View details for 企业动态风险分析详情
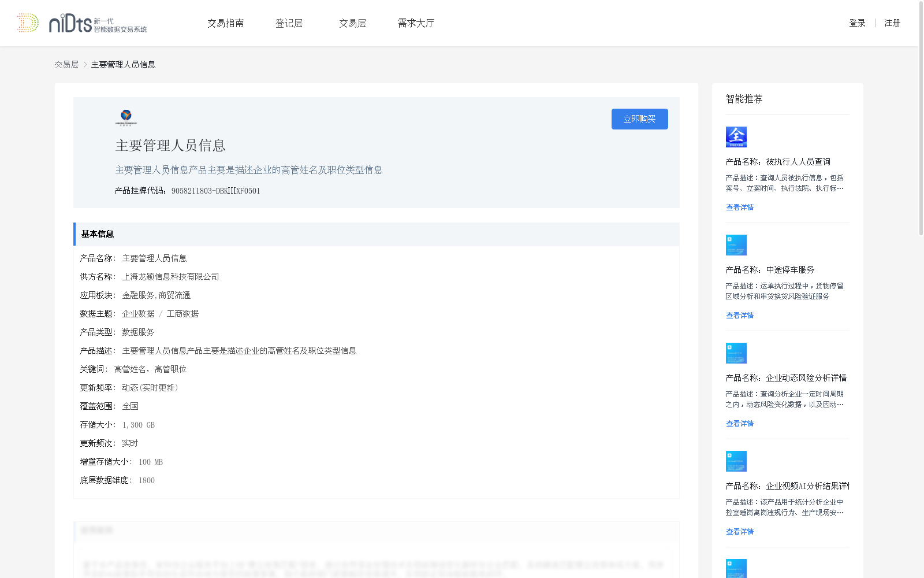The width and height of the screenshot is (924, 578). tap(740, 424)
